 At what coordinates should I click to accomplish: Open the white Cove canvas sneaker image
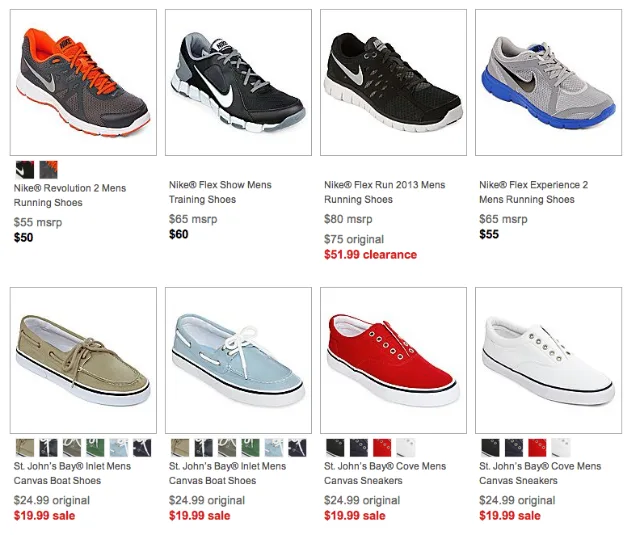(549, 360)
